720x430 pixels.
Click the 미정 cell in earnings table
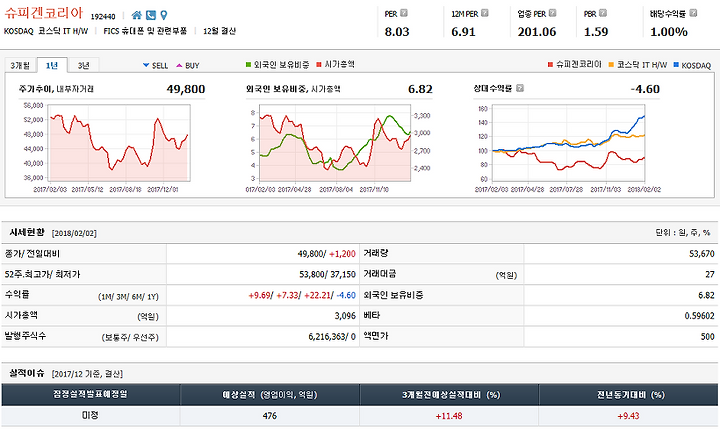(90, 415)
